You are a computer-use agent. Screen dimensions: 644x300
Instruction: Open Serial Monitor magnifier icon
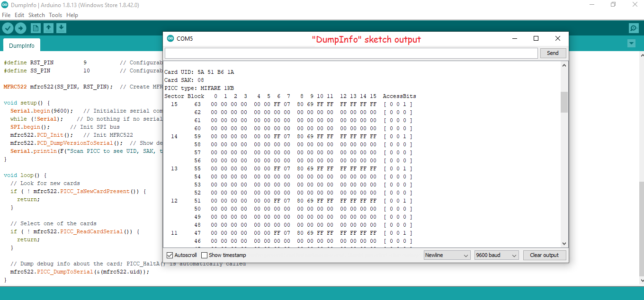[x=634, y=28]
